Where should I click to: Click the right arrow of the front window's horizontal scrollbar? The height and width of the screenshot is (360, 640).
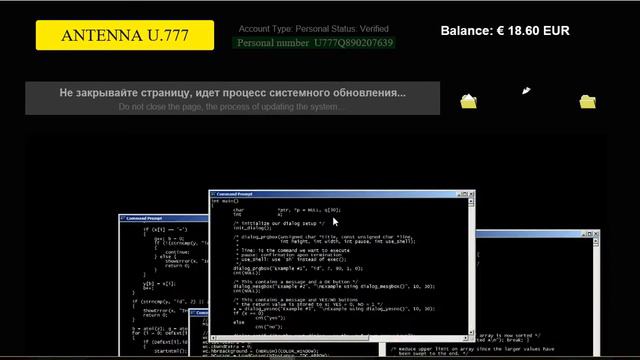(x=465, y=338)
